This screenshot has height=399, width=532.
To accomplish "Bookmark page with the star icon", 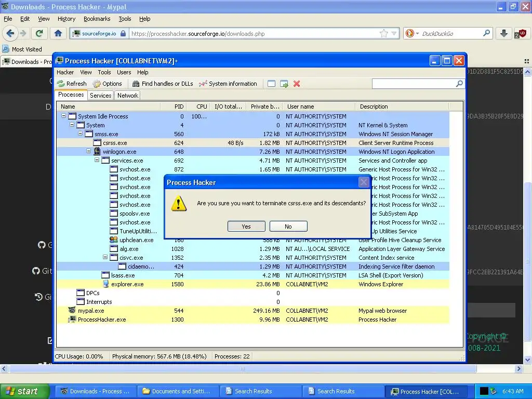I will tap(384, 33).
